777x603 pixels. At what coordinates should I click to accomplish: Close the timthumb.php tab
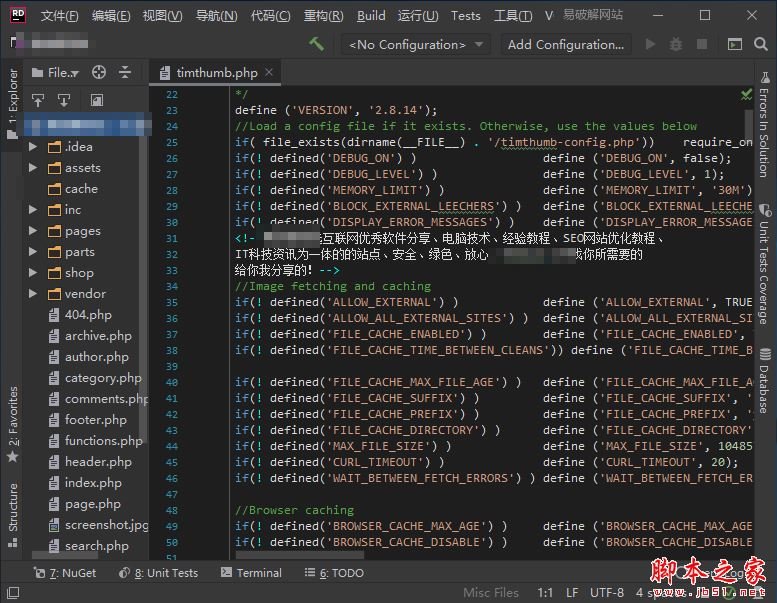(x=269, y=72)
